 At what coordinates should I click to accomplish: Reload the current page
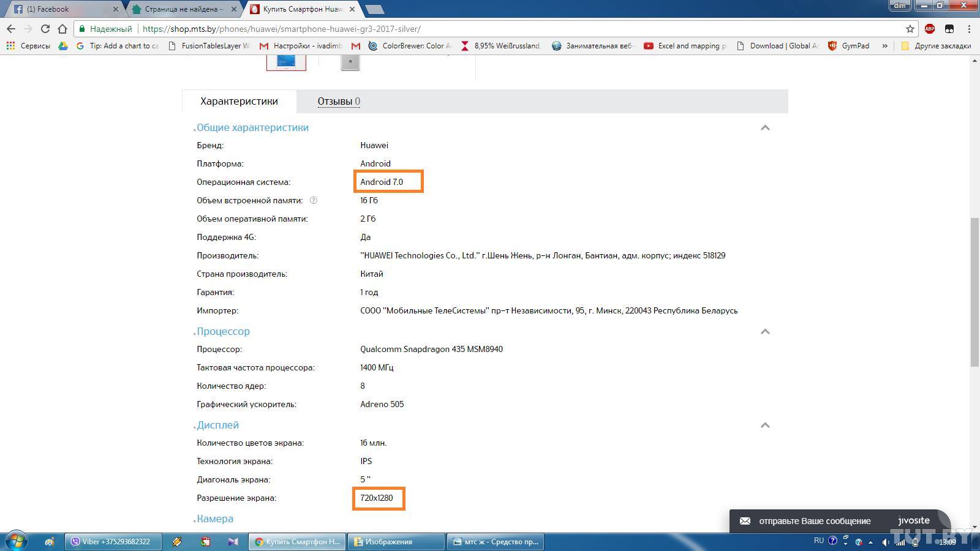pos(45,29)
